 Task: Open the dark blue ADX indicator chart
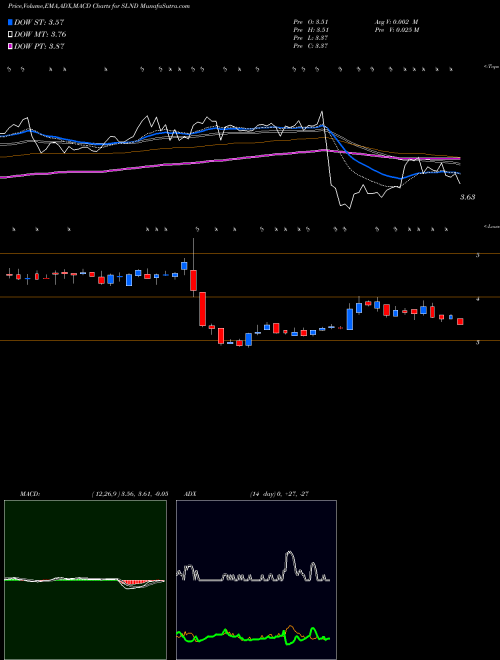[x=256, y=580]
